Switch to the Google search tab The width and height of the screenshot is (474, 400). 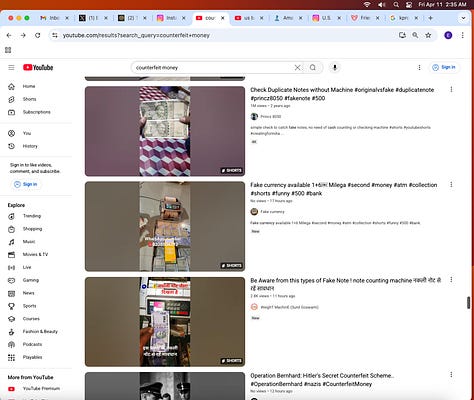pyautogui.click(x=404, y=18)
